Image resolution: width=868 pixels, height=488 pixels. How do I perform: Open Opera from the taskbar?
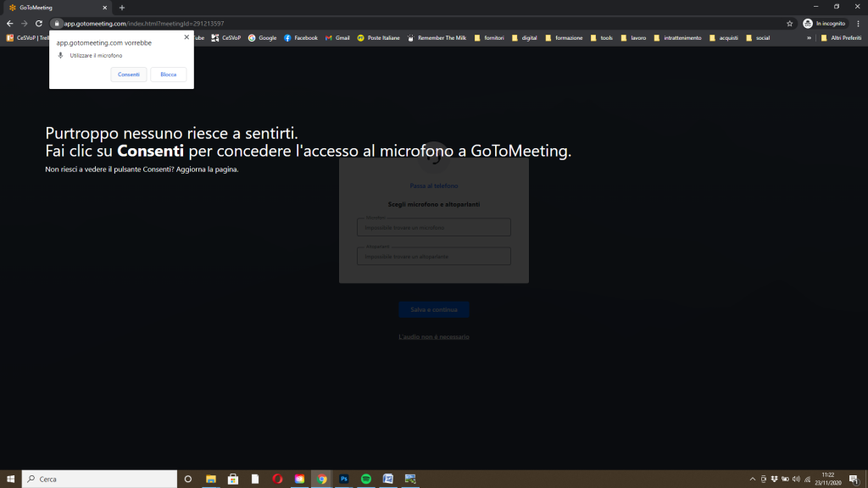point(277,479)
